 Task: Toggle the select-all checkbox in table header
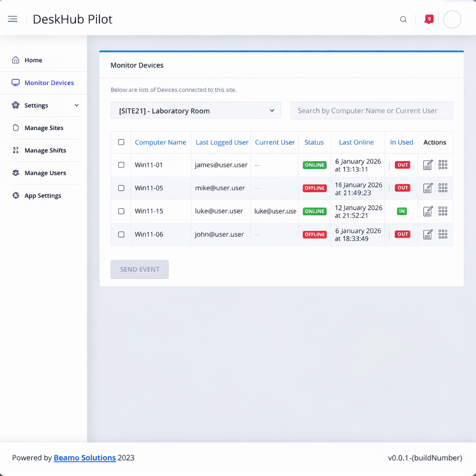pyautogui.click(x=121, y=142)
